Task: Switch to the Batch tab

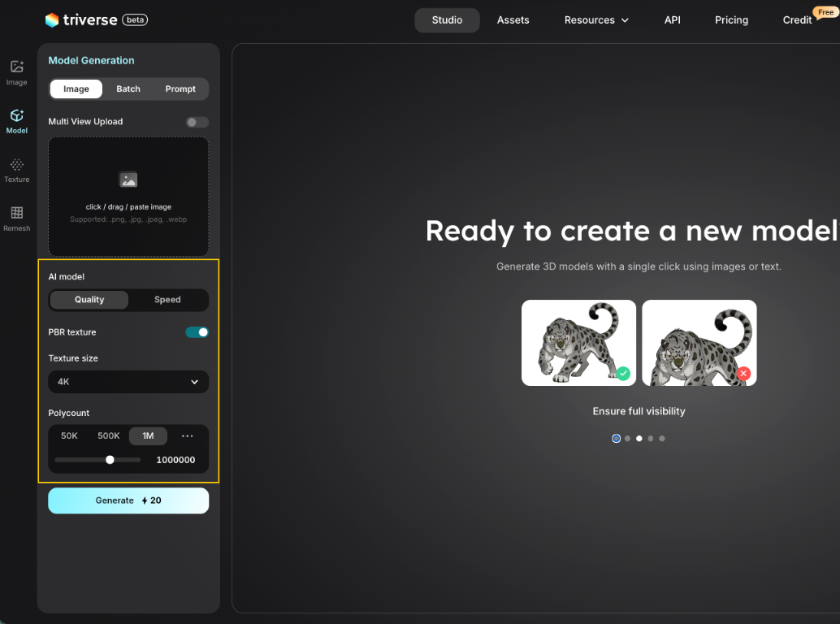Action: (128, 89)
